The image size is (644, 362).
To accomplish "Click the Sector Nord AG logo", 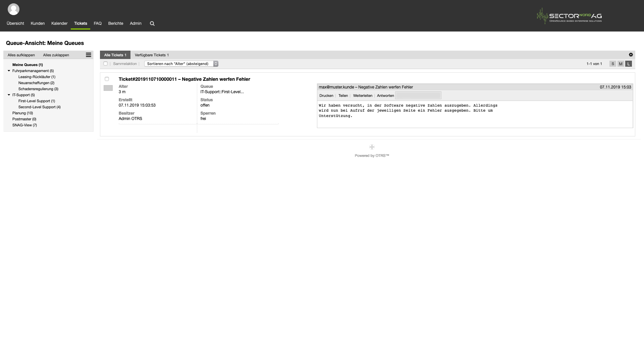I will [569, 16].
